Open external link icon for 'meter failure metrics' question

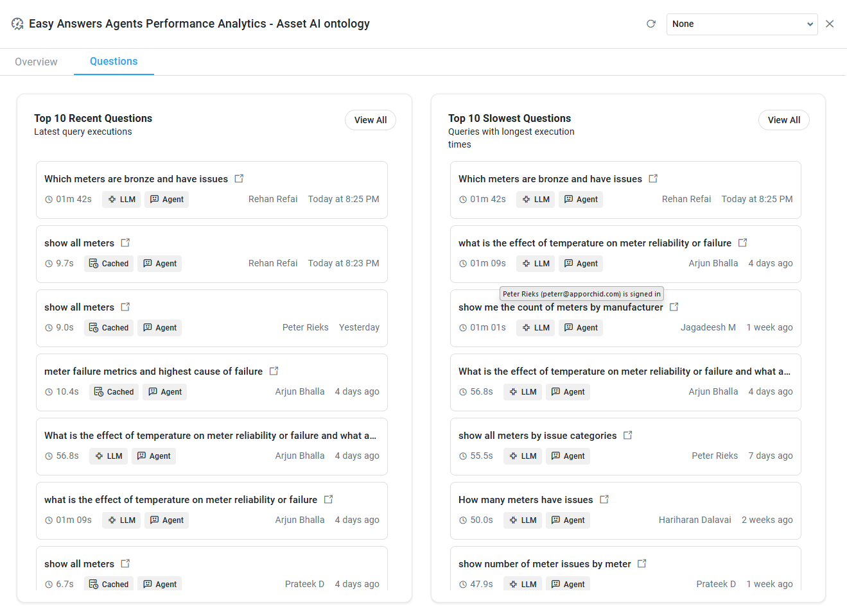point(274,371)
